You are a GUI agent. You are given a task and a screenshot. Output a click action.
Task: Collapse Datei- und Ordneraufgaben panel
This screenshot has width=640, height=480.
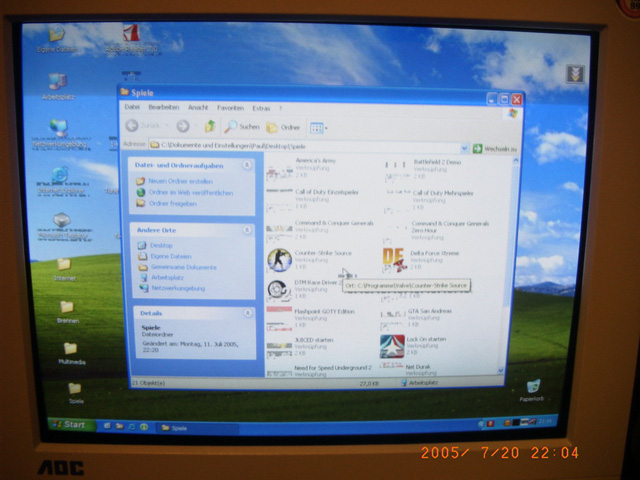coord(247,165)
